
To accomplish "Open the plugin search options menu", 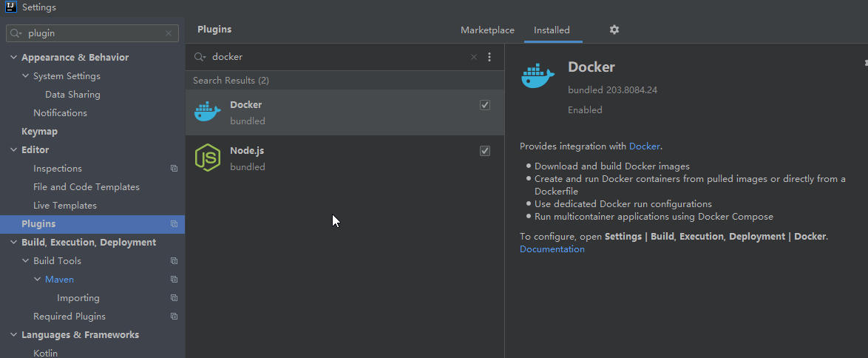I will (x=489, y=57).
